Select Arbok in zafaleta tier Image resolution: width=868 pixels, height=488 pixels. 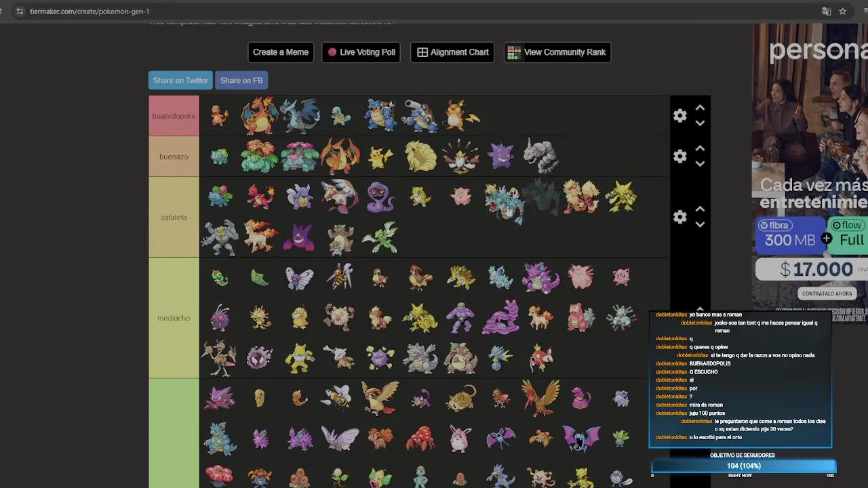[x=380, y=197]
